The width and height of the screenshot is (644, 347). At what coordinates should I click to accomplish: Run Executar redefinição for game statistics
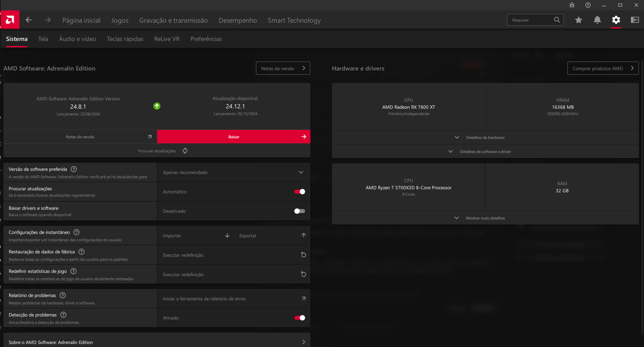pyautogui.click(x=234, y=275)
